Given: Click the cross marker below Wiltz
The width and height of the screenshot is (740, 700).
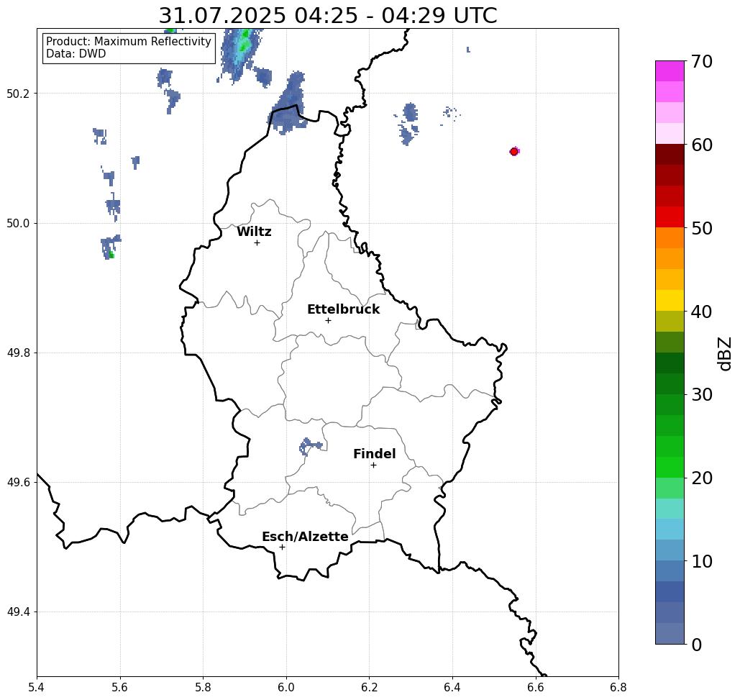Looking at the screenshot, I should tap(257, 242).
